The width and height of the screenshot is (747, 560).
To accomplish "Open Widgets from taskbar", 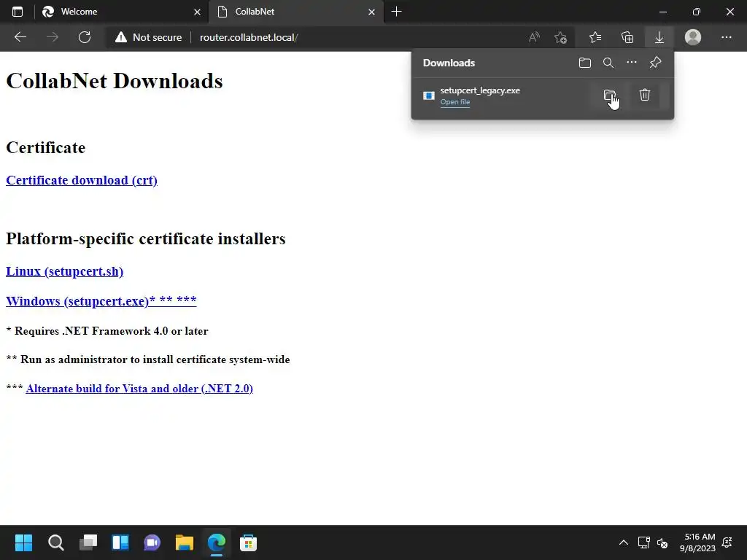I will 120,542.
